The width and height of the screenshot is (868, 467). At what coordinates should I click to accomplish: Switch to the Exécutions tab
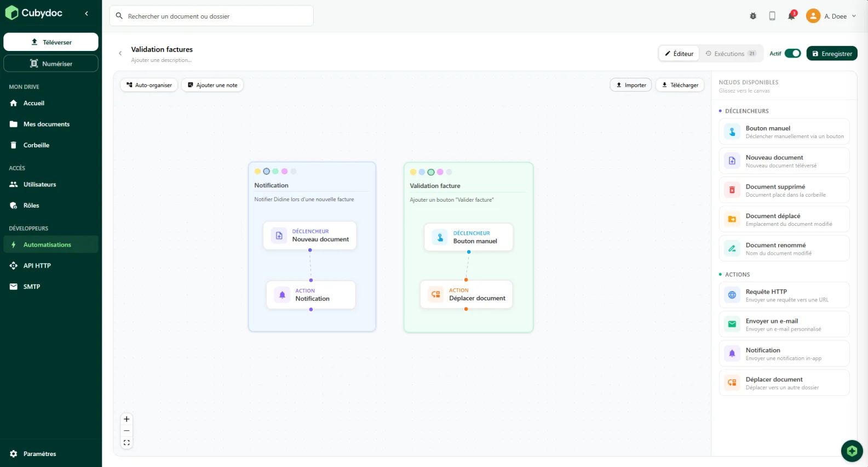731,53
